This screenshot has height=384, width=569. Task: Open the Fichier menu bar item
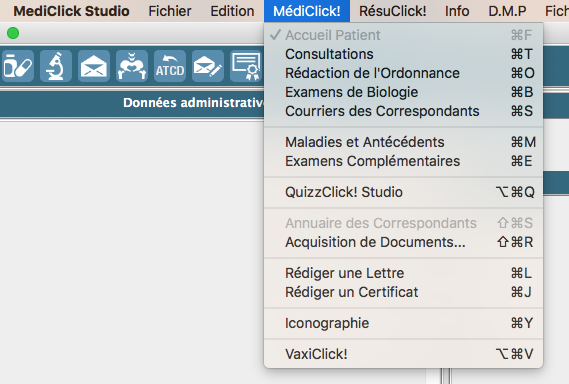pos(170,11)
